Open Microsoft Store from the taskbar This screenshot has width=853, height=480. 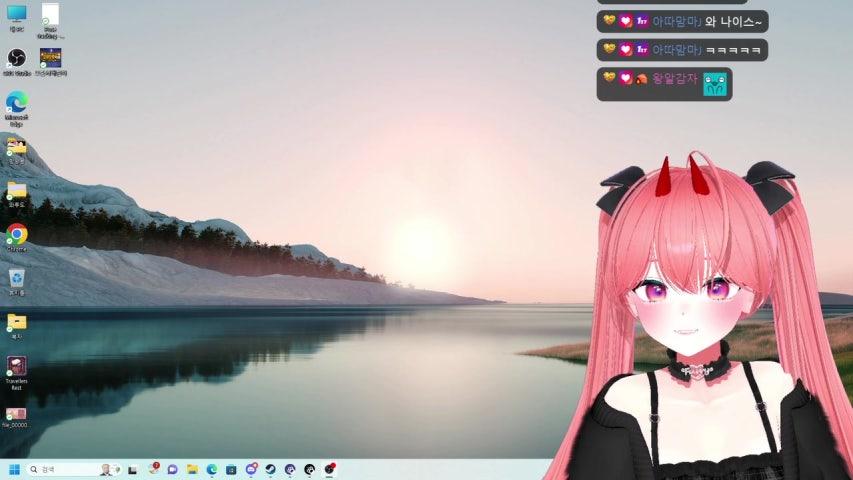click(x=231, y=470)
